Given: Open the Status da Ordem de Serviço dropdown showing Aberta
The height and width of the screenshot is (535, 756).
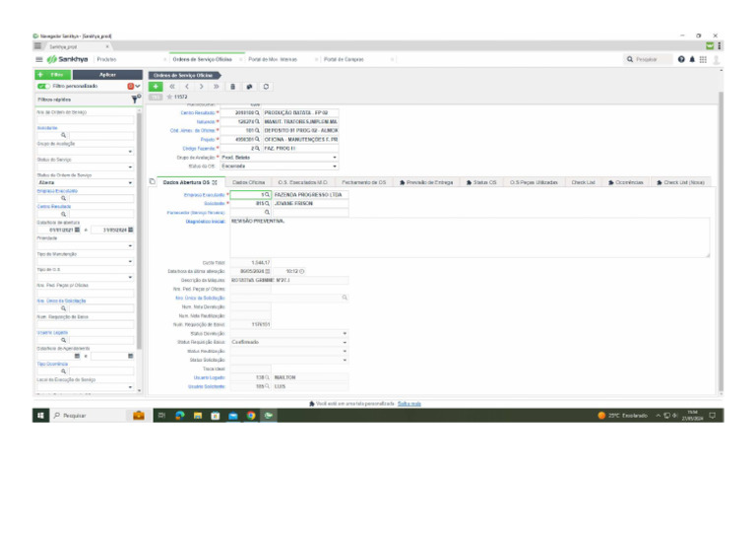Looking at the screenshot, I should (86, 183).
